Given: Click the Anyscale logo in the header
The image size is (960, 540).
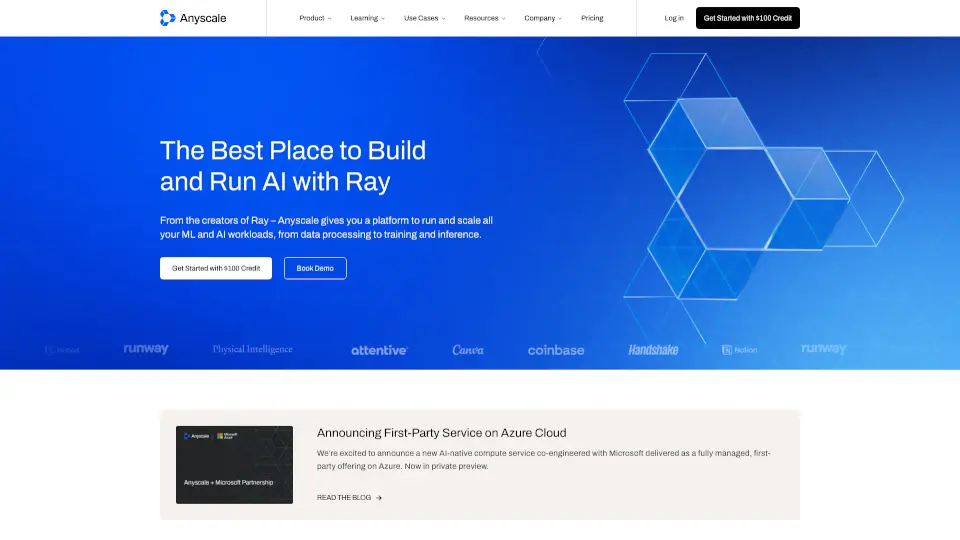Looking at the screenshot, I should [193, 18].
